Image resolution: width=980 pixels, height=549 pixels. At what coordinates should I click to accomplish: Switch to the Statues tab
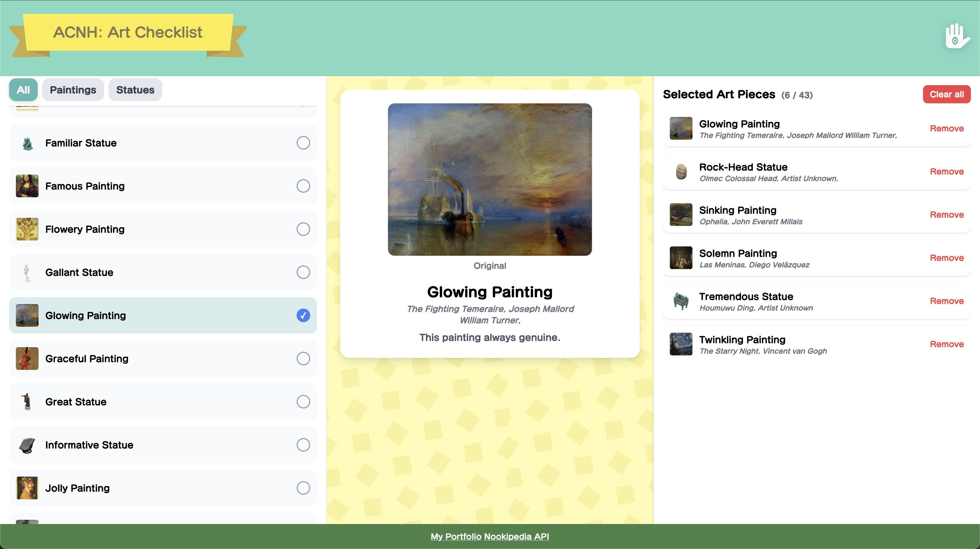click(x=135, y=89)
